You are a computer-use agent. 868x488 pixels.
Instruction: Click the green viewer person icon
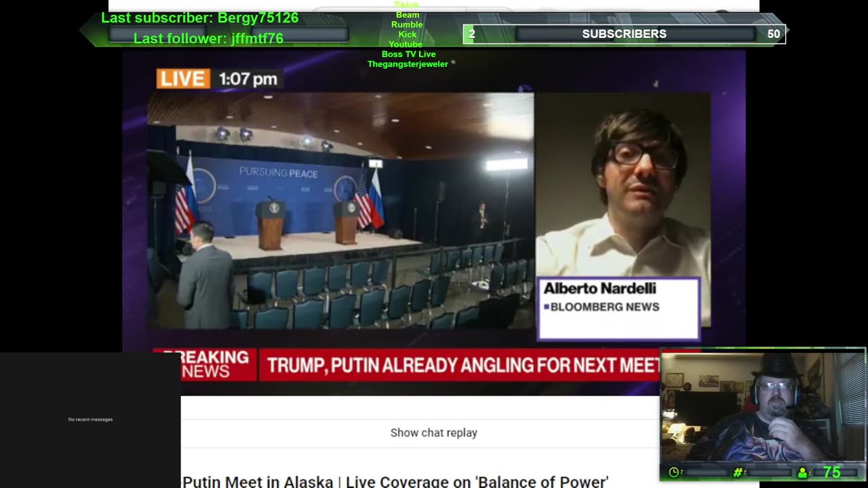coord(802,472)
